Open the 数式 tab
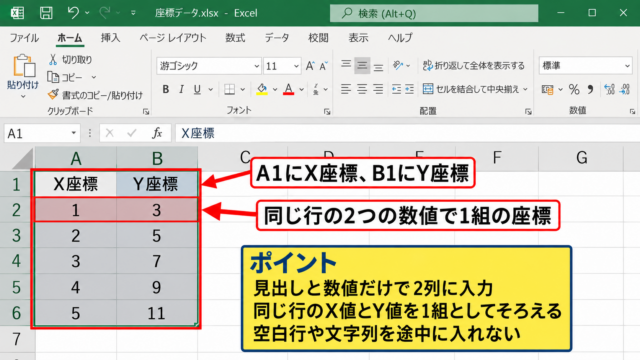The height and width of the screenshot is (360, 640). 235,38
